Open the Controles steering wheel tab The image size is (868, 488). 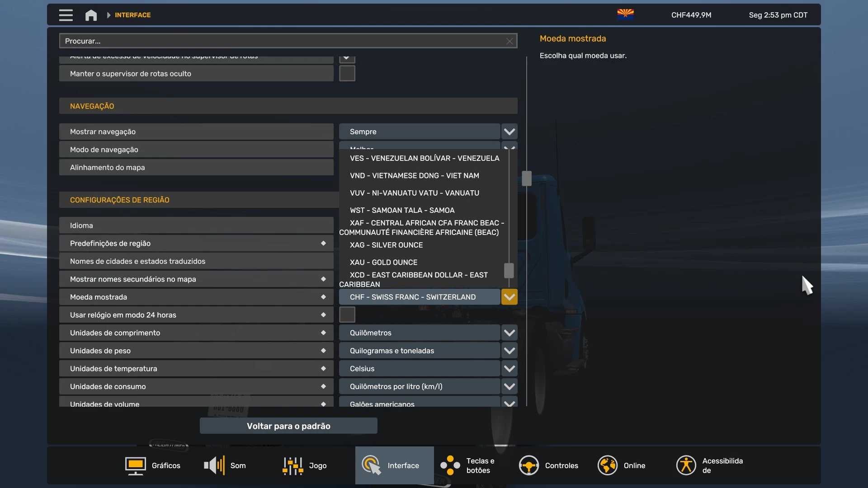coord(548,465)
